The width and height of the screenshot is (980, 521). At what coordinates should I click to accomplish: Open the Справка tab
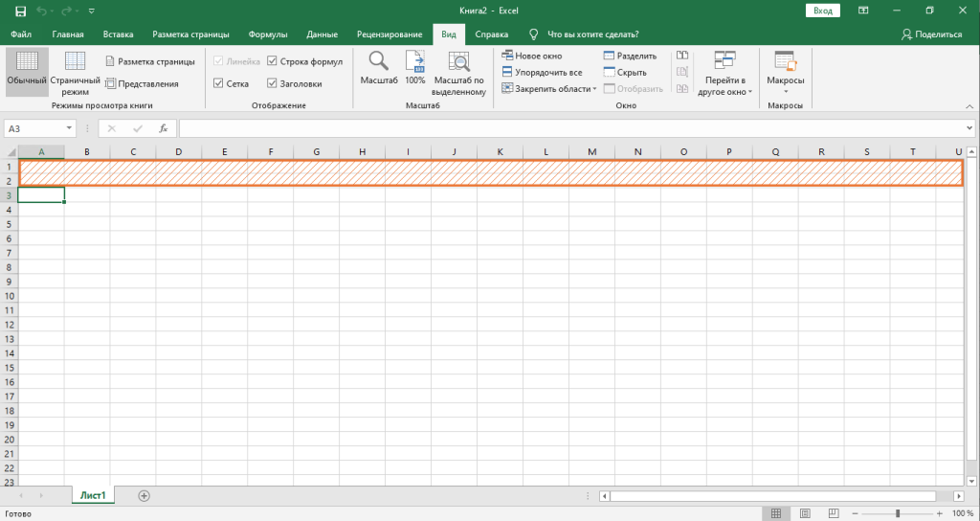(491, 34)
